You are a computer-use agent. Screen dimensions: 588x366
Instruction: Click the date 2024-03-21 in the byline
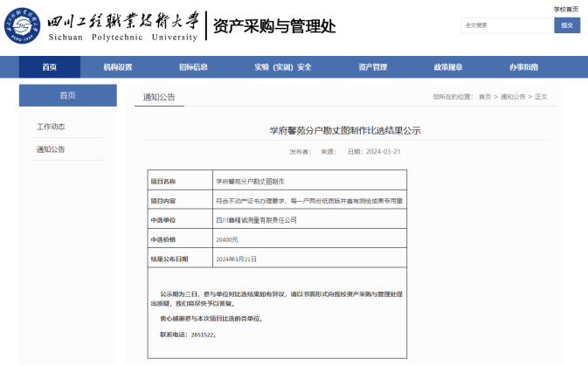coord(384,152)
